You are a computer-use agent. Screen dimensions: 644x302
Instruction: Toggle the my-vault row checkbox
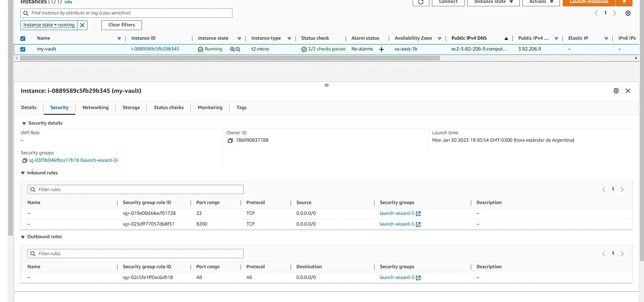click(23, 49)
